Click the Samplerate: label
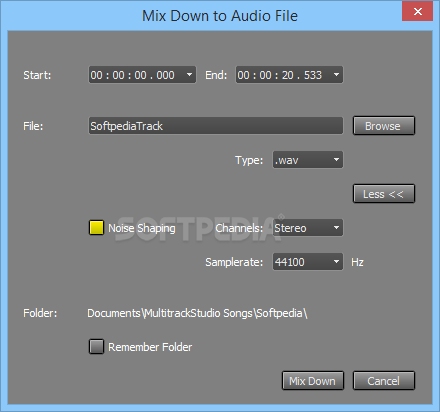The width and height of the screenshot is (440, 412). coord(234,262)
